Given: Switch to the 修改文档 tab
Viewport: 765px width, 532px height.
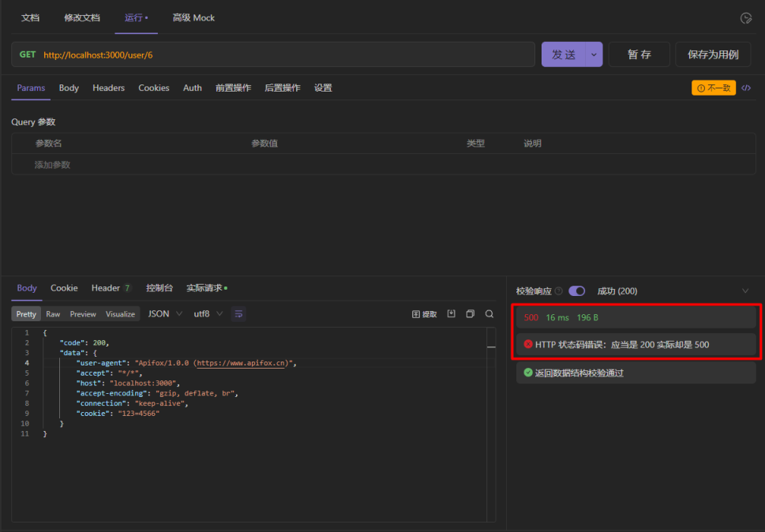Looking at the screenshot, I should pos(82,18).
